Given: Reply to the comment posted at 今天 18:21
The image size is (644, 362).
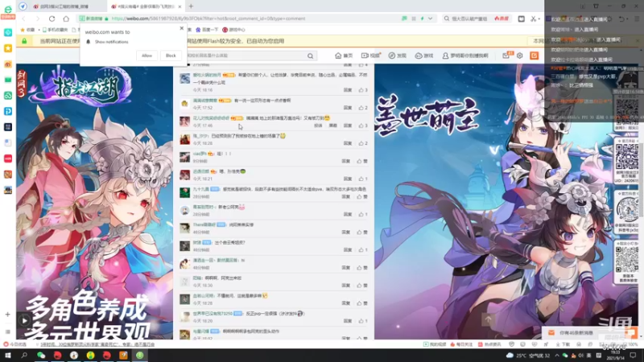Looking at the screenshot, I should 348,179.
